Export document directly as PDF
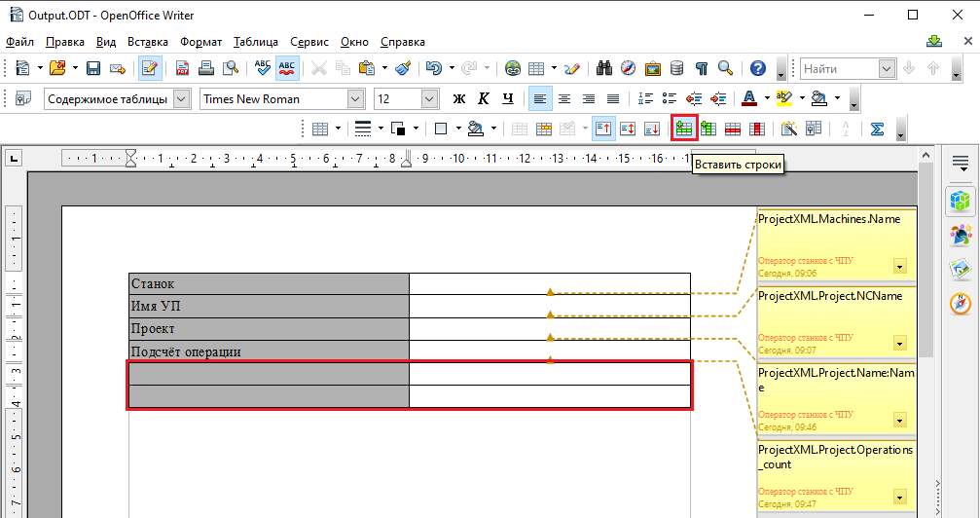Image resolution: width=980 pixels, height=518 pixels. pos(182,68)
